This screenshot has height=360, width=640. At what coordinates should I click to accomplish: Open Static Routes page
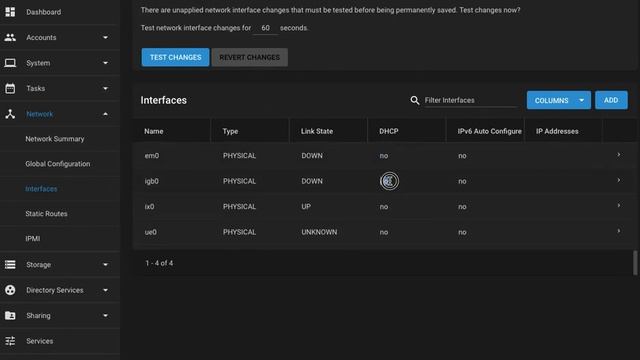tap(46, 213)
